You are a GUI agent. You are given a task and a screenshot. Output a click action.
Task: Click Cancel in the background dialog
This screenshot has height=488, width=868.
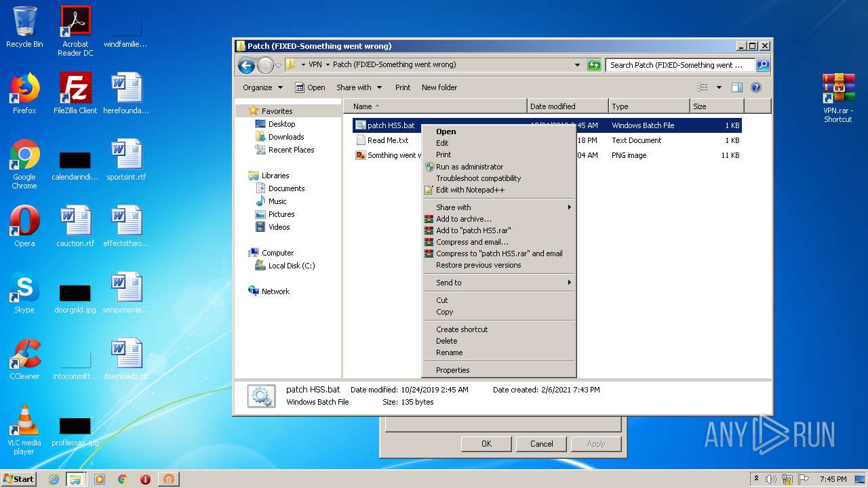tap(541, 444)
